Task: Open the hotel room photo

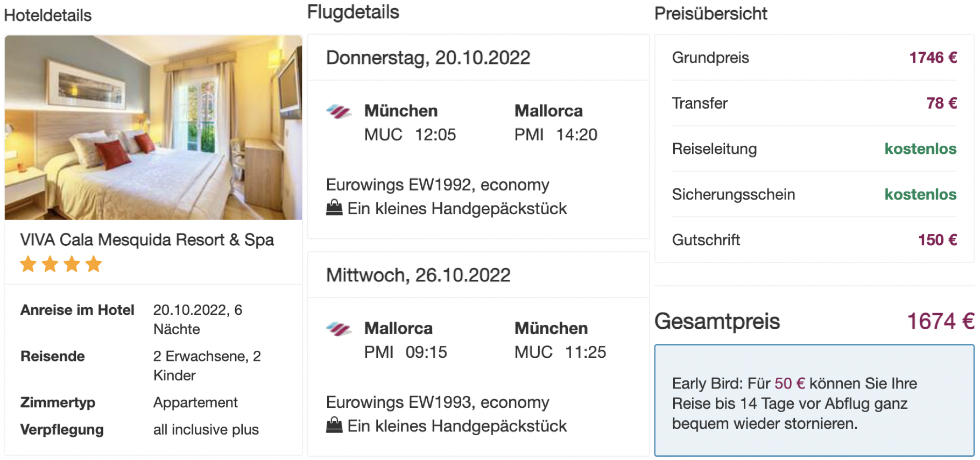Action: click(153, 128)
